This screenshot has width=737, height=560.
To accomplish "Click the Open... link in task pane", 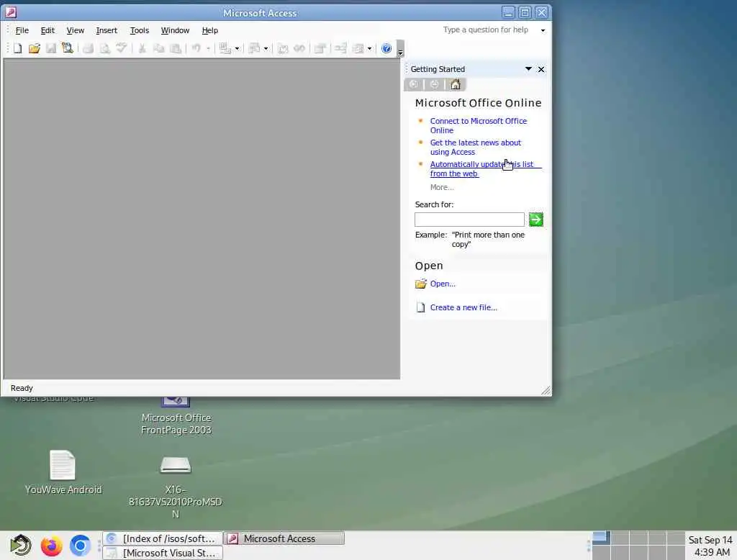I will click(x=443, y=284).
